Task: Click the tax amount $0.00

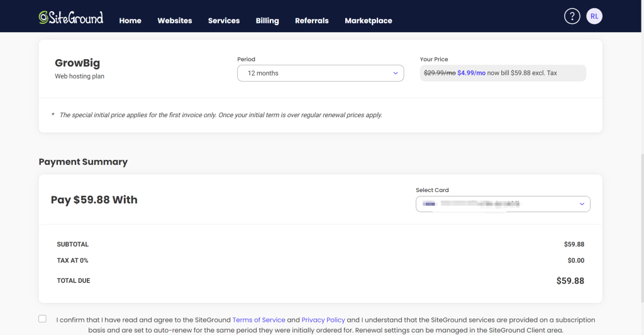Action: click(x=576, y=260)
